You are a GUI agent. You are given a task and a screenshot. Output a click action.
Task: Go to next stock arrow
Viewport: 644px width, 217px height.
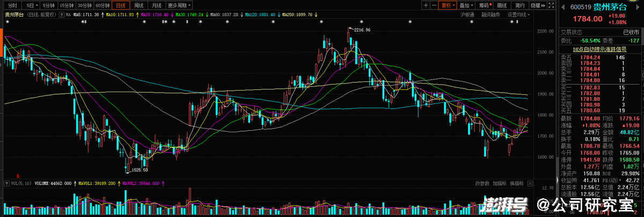coord(638,8)
